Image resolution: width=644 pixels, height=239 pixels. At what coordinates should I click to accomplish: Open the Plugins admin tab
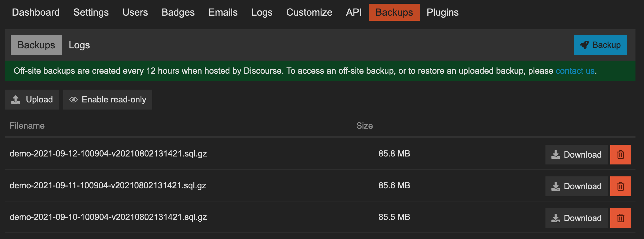443,12
